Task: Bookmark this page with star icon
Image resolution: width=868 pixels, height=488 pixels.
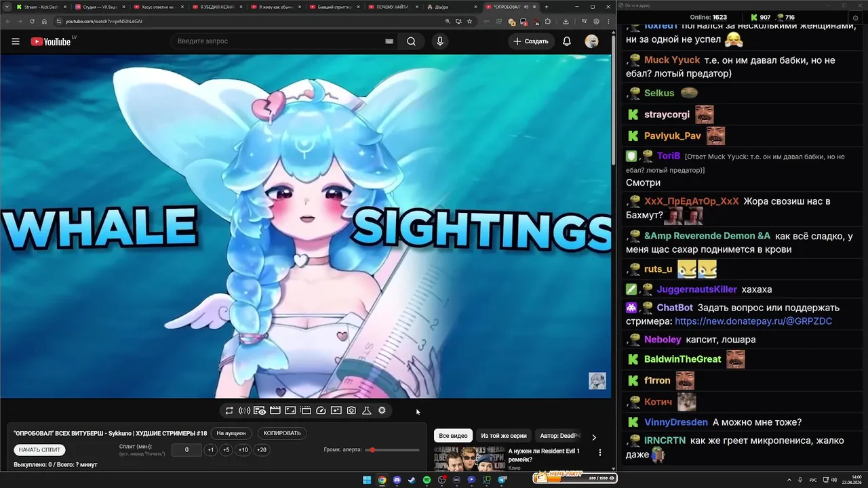Action: [469, 21]
